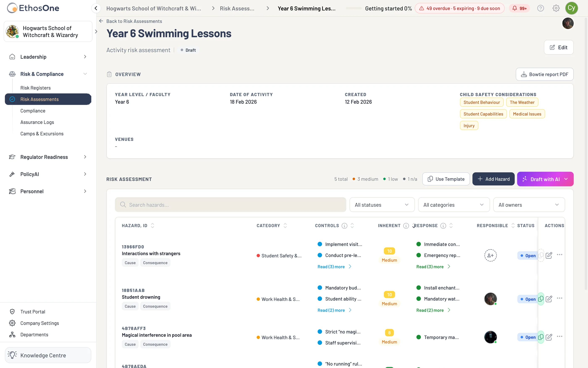
Task: Open the All statuses dropdown
Action: tap(382, 205)
